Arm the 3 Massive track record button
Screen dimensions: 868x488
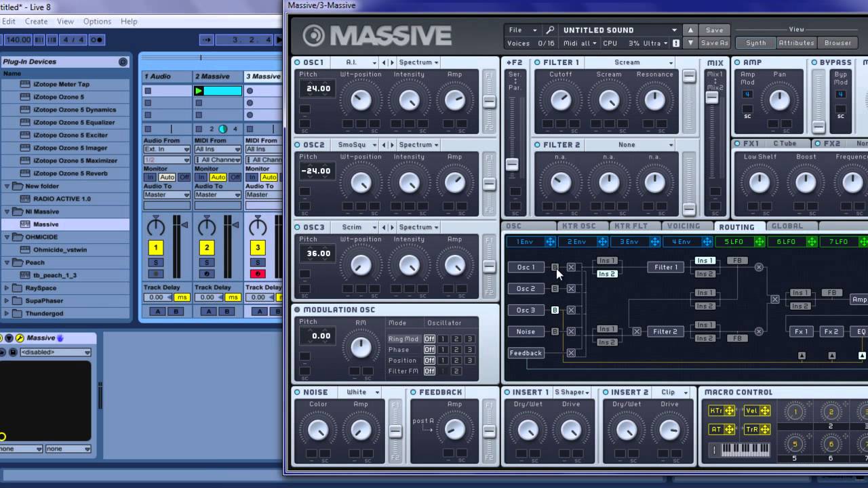pyautogui.click(x=258, y=274)
